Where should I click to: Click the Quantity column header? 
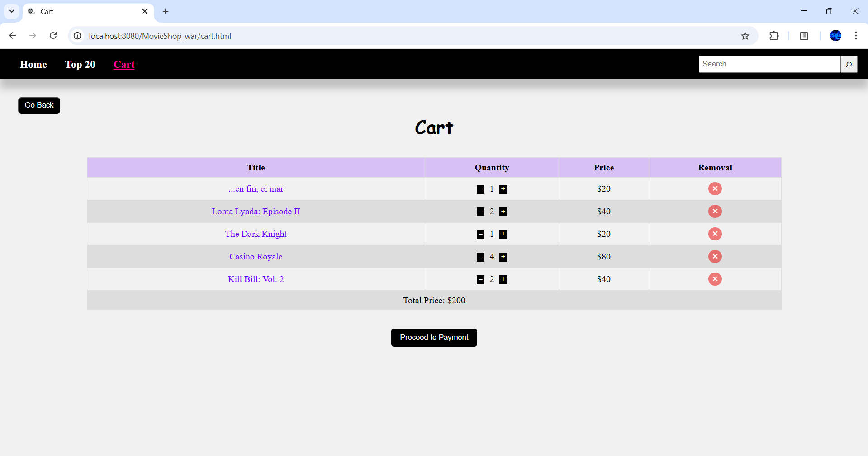tap(492, 168)
